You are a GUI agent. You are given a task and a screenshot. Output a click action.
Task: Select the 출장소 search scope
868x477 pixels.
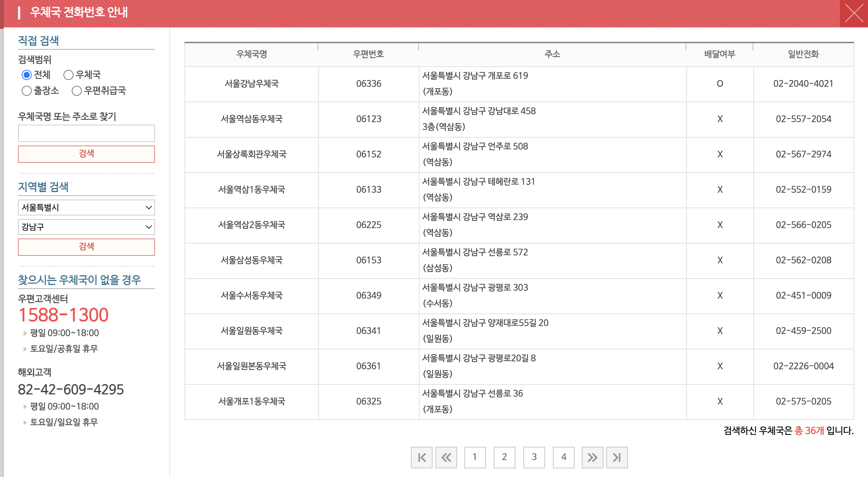click(x=27, y=91)
